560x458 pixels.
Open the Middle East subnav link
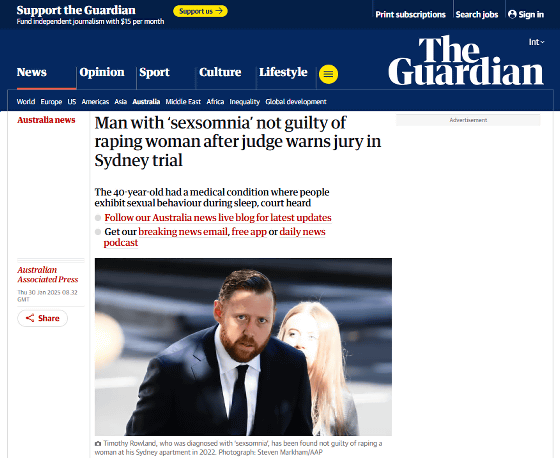[183, 102]
